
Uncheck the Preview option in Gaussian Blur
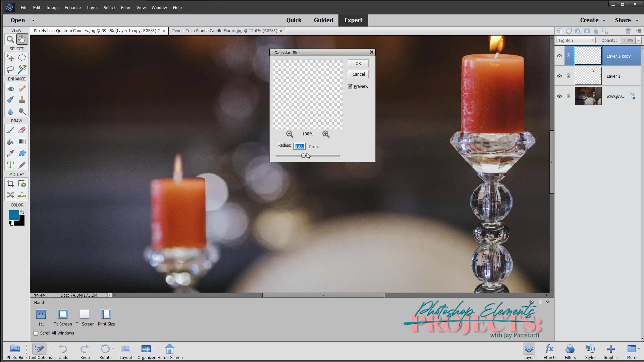pos(350,86)
